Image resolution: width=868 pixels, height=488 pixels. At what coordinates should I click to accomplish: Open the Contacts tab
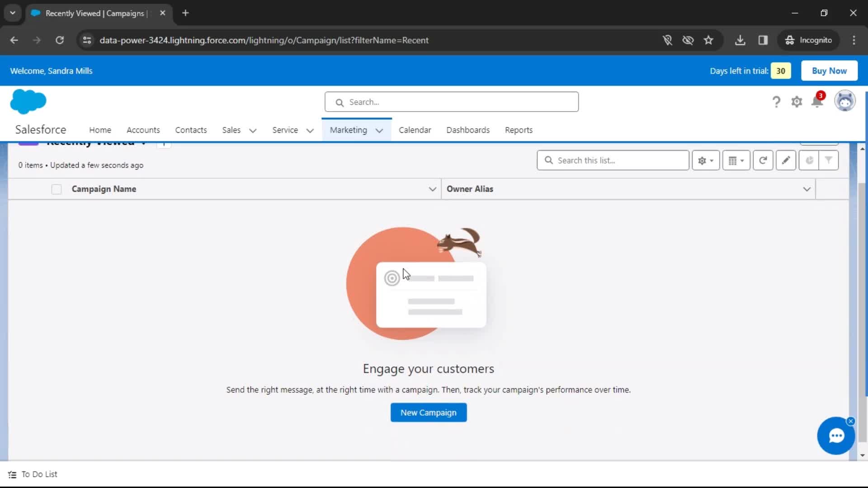[191, 130]
